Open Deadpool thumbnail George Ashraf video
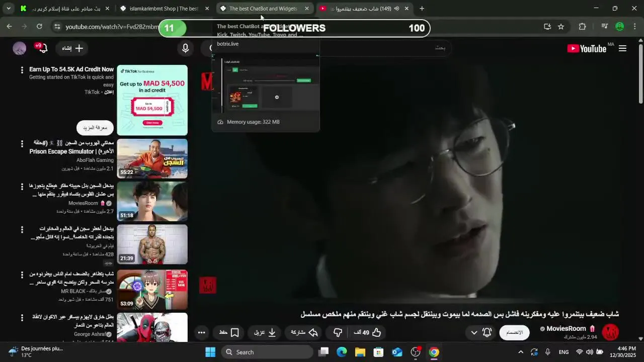Screen dimensions: 644x362 152,328
